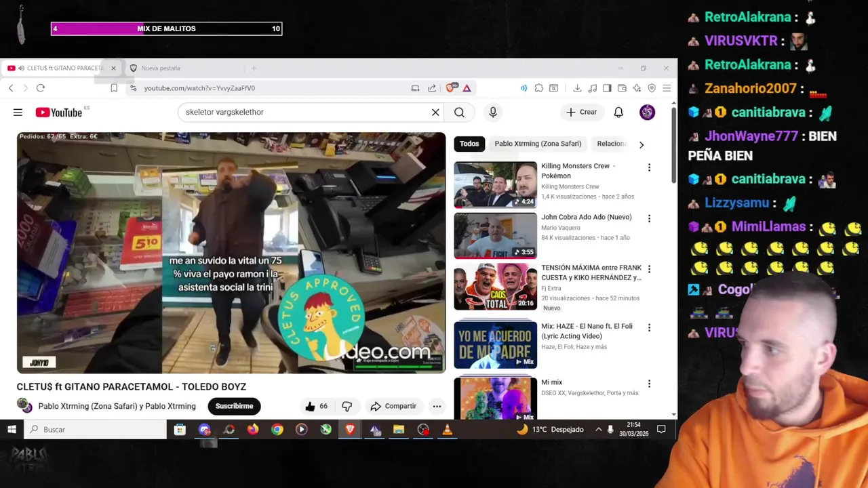Open the Killing Monsters Crew thumbnail
Image resolution: width=868 pixels, height=488 pixels.
pyautogui.click(x=495, y=184)
